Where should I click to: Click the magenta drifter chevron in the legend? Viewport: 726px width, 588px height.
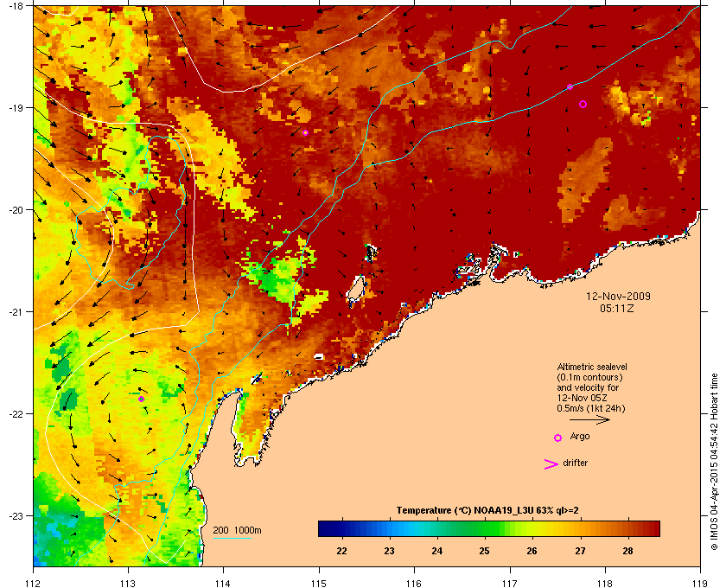551,464
